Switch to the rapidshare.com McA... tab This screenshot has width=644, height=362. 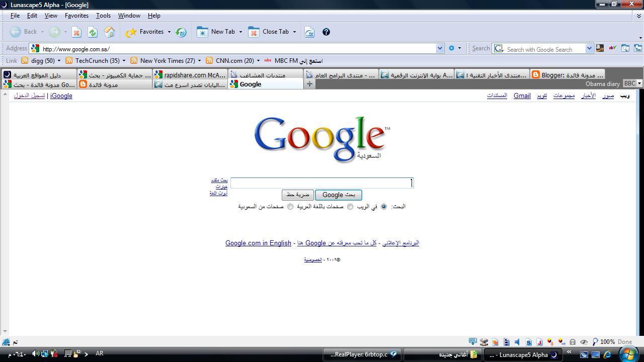tap(190, 74)
